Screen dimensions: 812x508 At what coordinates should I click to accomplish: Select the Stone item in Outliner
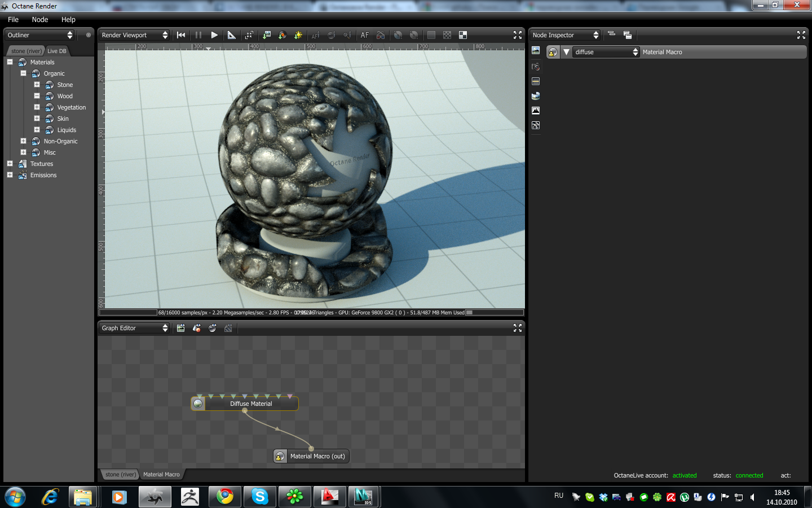[x=65, y=85]
